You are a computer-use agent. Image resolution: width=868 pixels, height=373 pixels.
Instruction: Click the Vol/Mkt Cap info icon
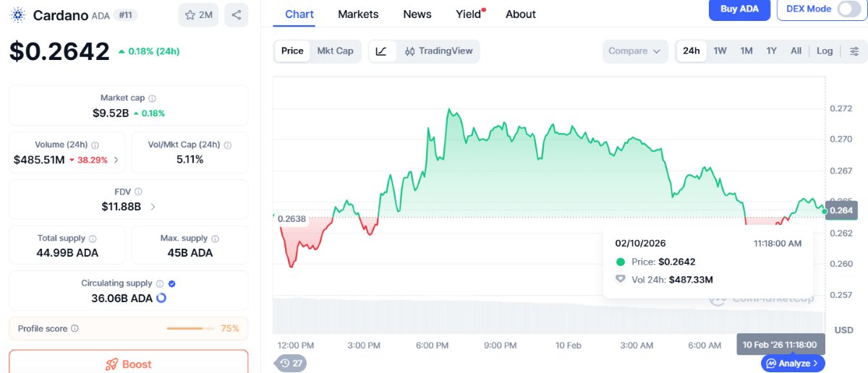[x=228, y=145]
